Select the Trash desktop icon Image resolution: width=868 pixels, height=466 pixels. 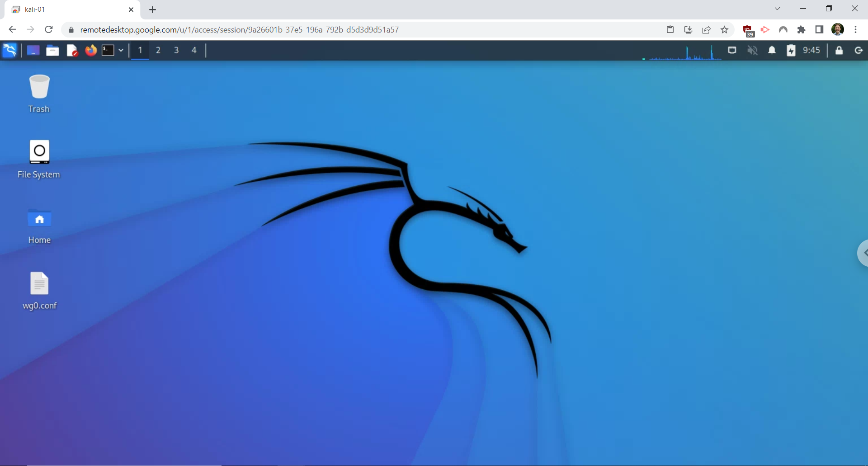39,94
